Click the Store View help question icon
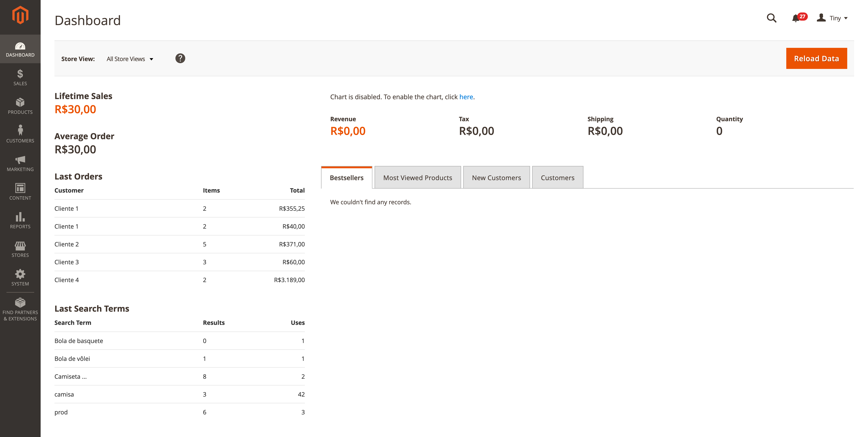 coord(180,59)
